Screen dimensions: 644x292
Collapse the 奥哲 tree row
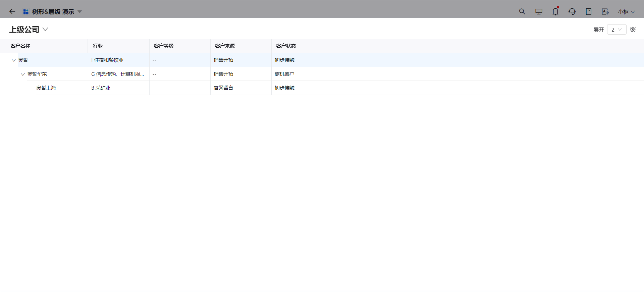coord(14,60)
